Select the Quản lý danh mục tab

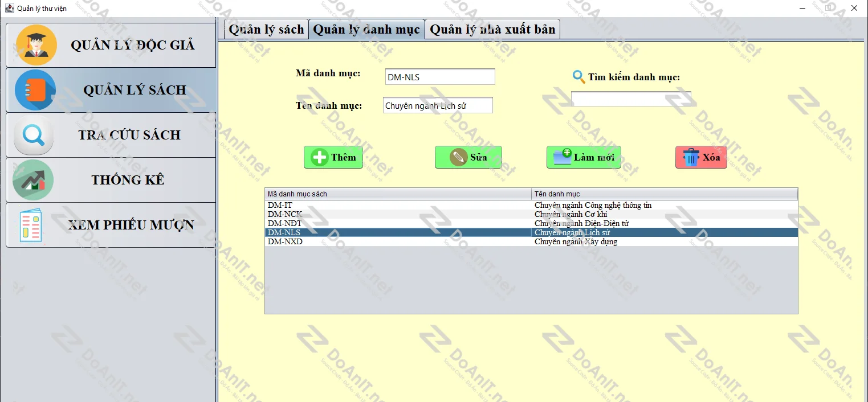click(366, 30)
